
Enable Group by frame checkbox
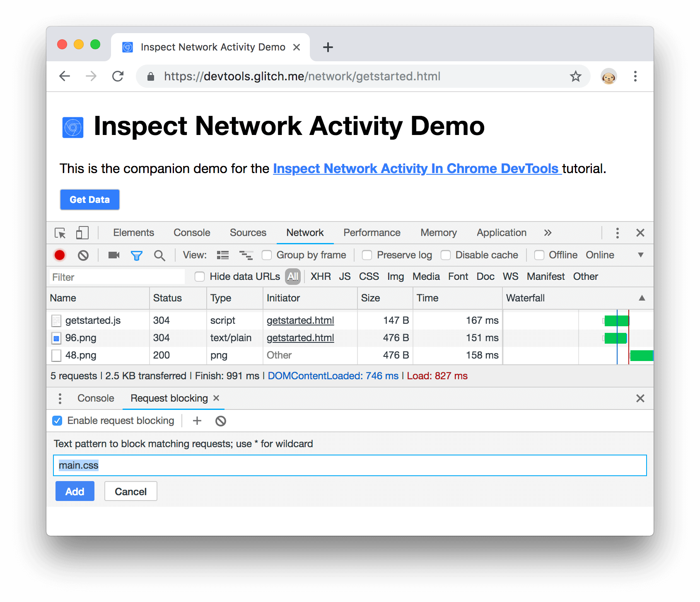[x=267, y=255]
